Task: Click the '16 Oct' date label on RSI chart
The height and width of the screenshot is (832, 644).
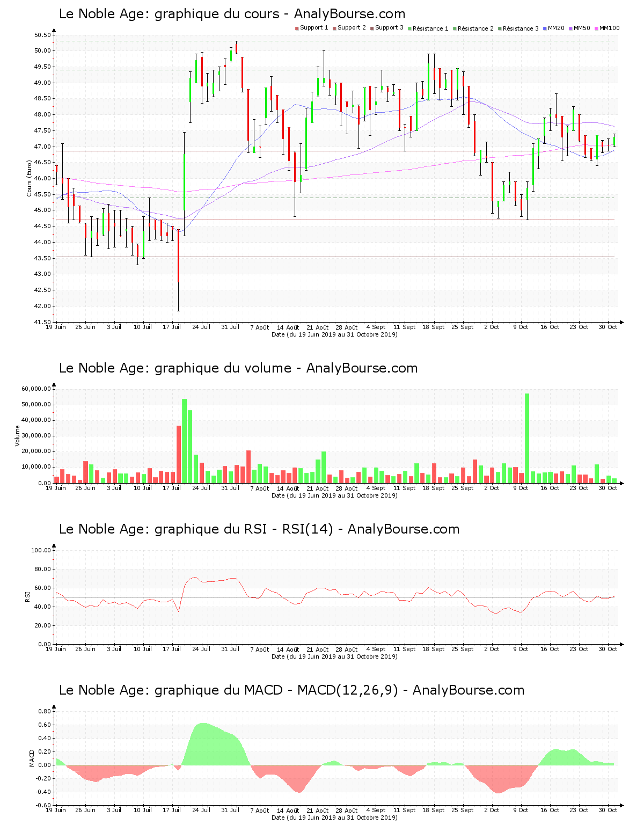Action: pos(550,649)
